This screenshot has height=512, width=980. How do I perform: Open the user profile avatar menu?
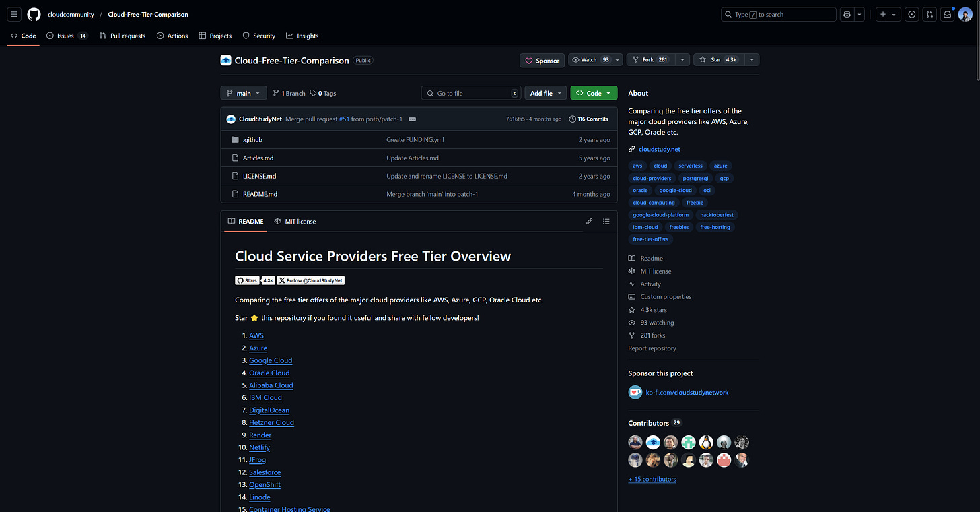click(x=965, y=14)
